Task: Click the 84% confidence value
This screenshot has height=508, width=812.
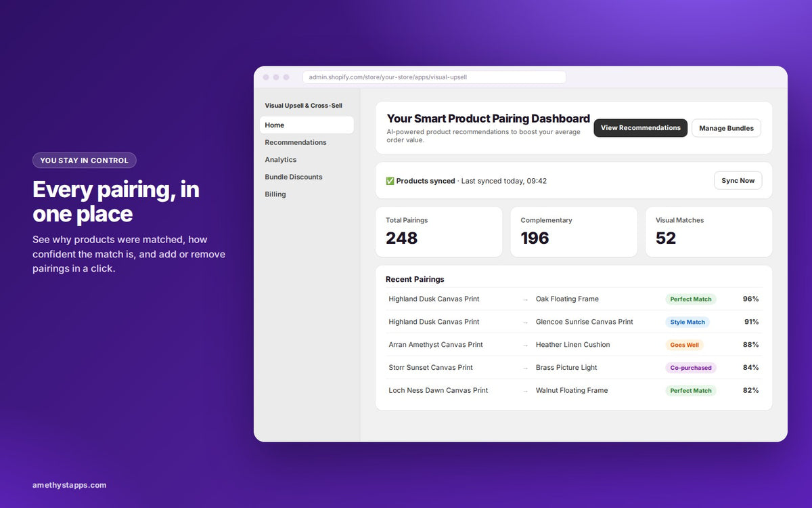Action: (x=751, y=368)
